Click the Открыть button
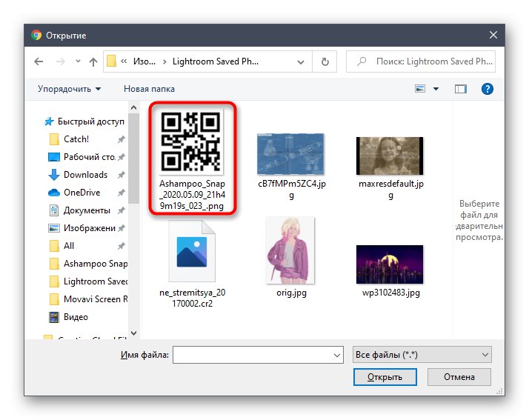The width and height of the screenshot is (529, 420). [x=385, y=377]
